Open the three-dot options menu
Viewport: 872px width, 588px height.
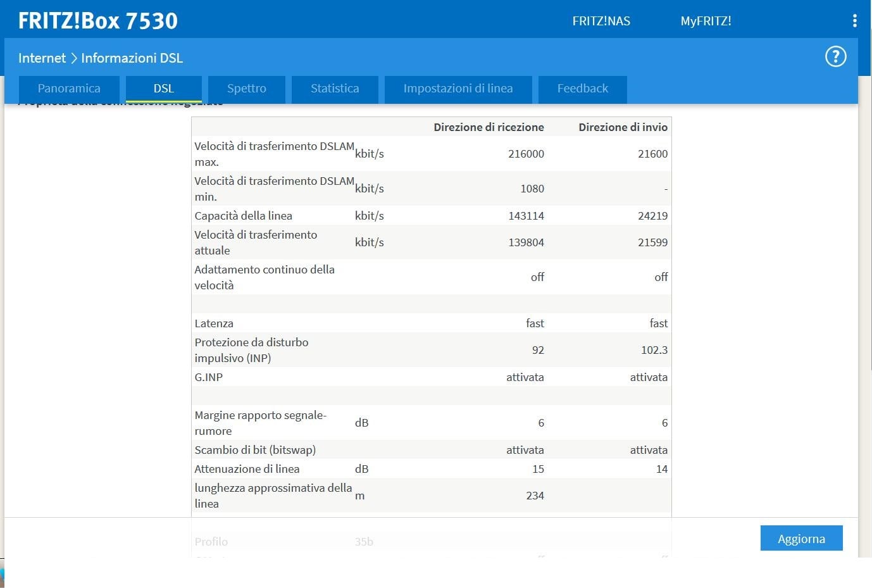pos(854,21)
